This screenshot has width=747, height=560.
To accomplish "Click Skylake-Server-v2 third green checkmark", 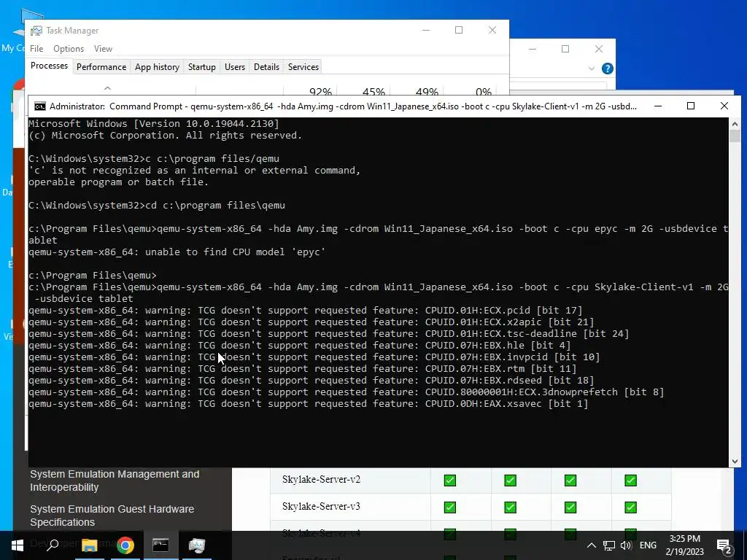I will [x=570, y=480].
